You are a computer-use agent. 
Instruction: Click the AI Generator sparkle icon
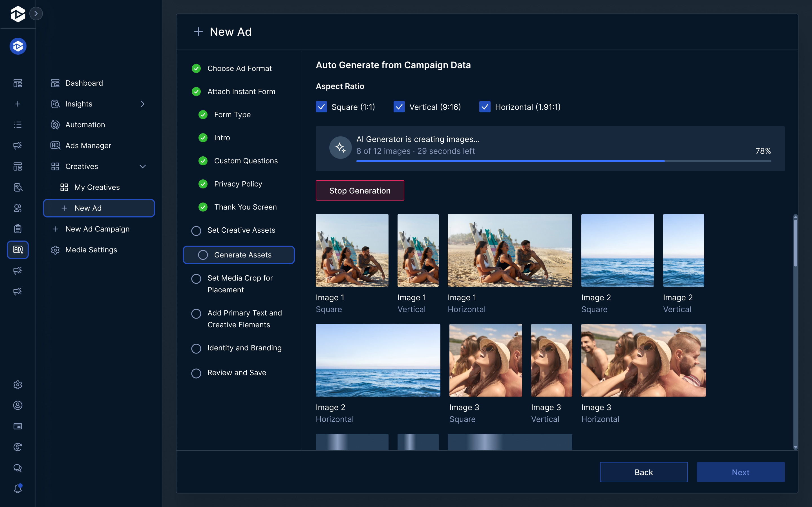pyautogui.click(x=340, y=148)
